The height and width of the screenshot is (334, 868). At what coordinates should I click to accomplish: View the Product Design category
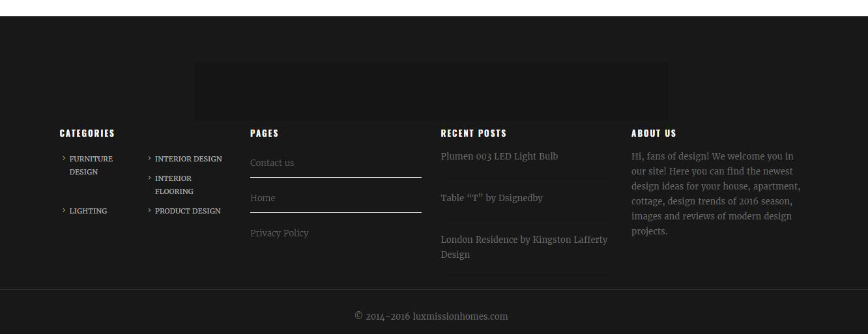tap(188, 211)
